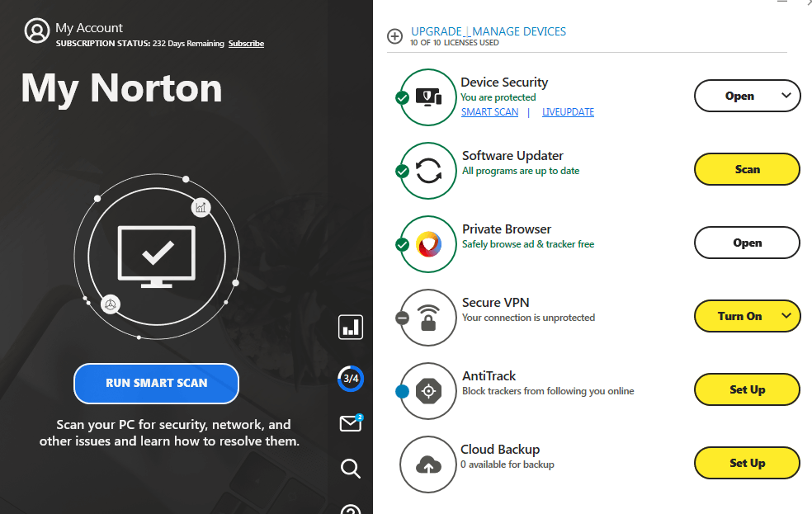This screenshot has width=812, height=514.
Task: Click the MANAGE DEVICES link
Action: (519, 31)
